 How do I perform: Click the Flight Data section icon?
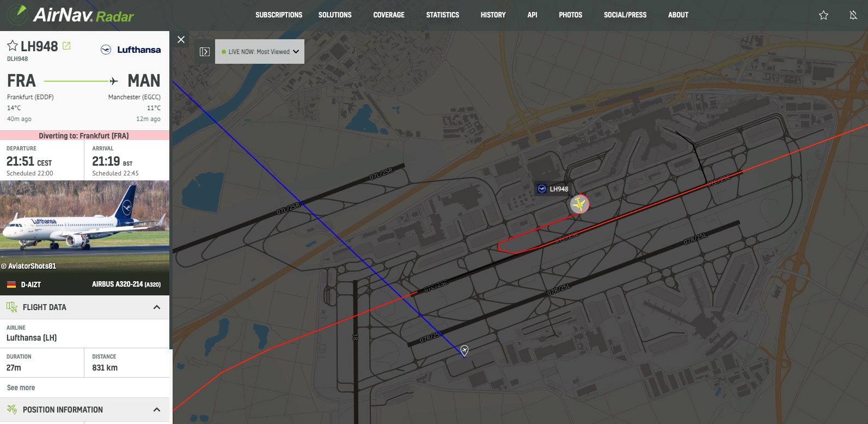click(x=12, y=307)
